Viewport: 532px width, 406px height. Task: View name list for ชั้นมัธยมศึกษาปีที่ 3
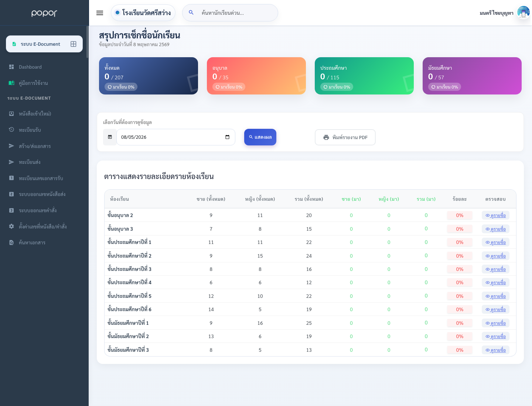pyautogui.click(x=495, y=350)
